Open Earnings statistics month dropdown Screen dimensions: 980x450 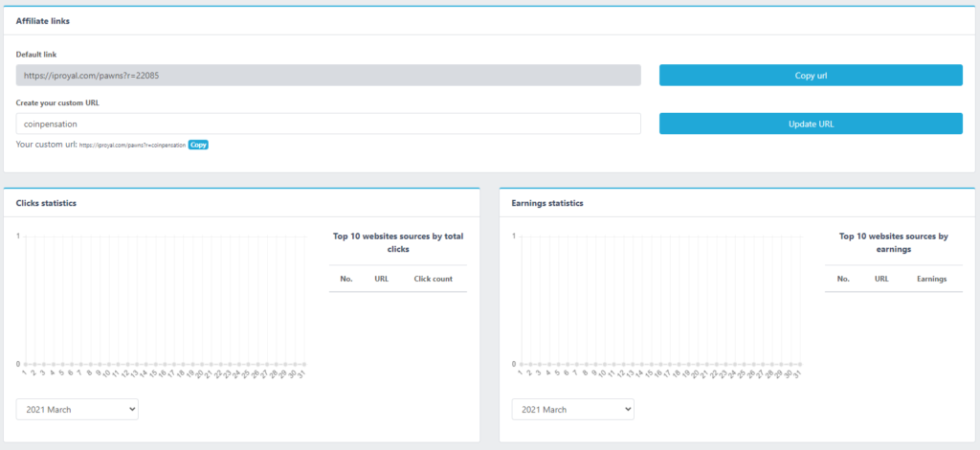point(572,410)
